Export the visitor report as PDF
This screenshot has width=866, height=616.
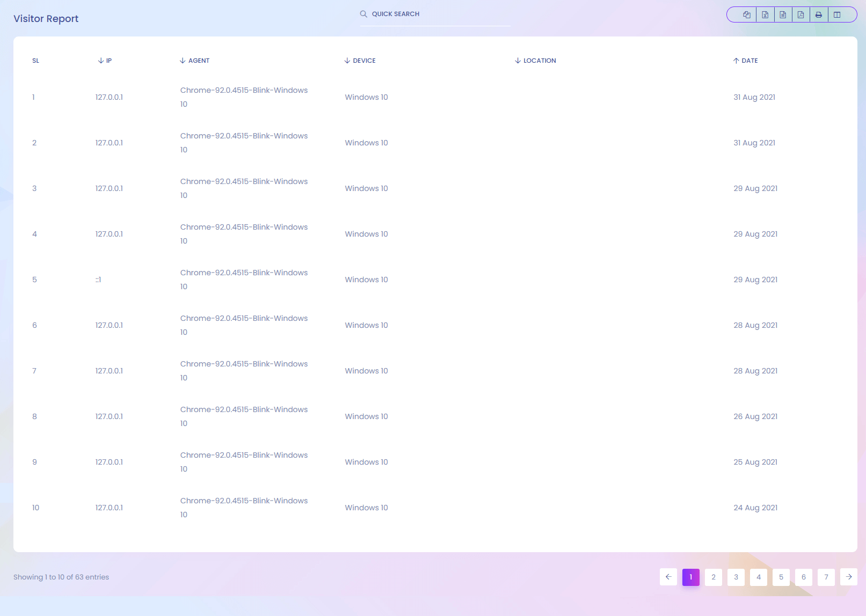click(800, 15)
